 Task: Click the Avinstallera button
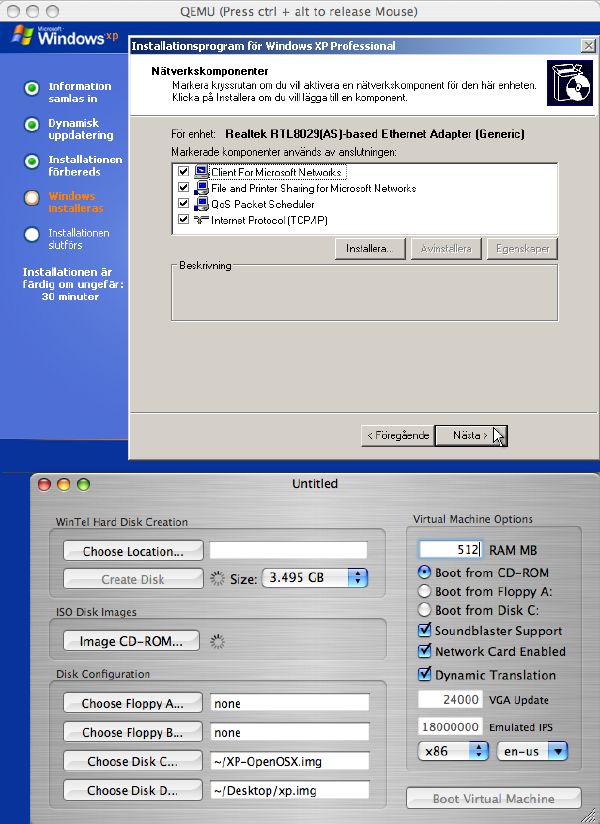pos(446,249)
